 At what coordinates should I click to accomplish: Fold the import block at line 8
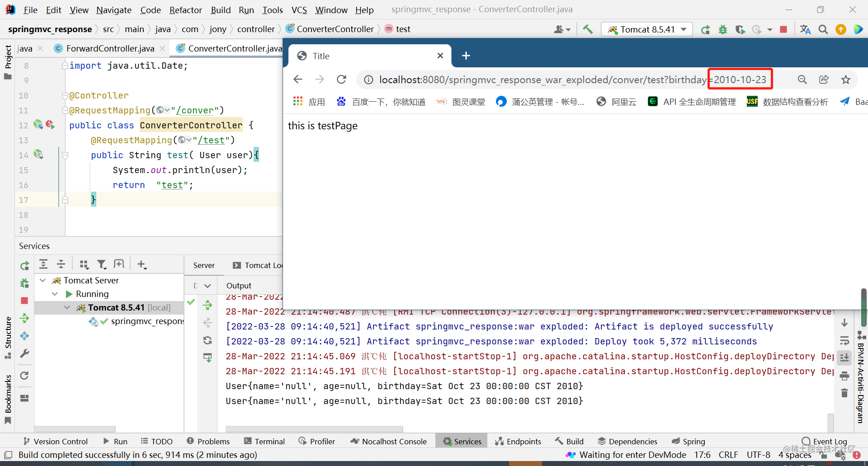(65, 66)
